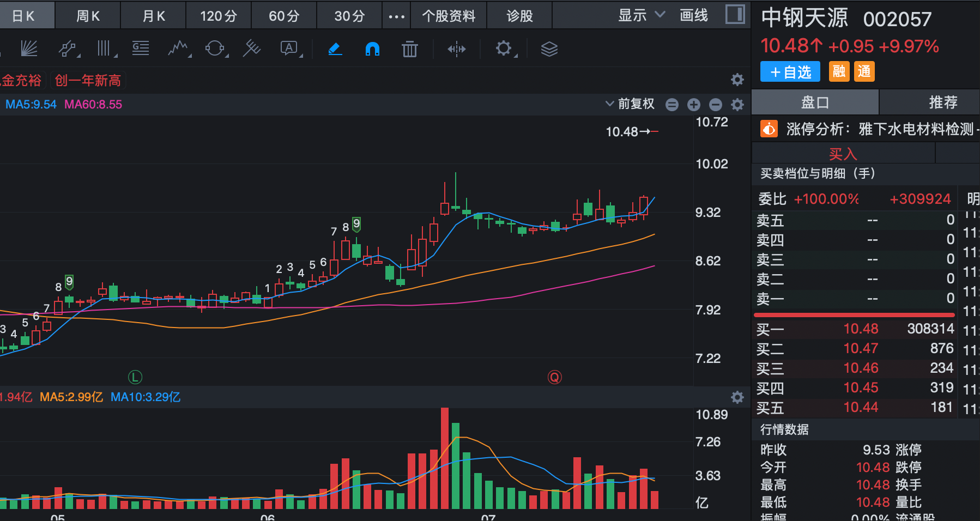
Task: Toggle the magnet snap mode
Action: 372,50
